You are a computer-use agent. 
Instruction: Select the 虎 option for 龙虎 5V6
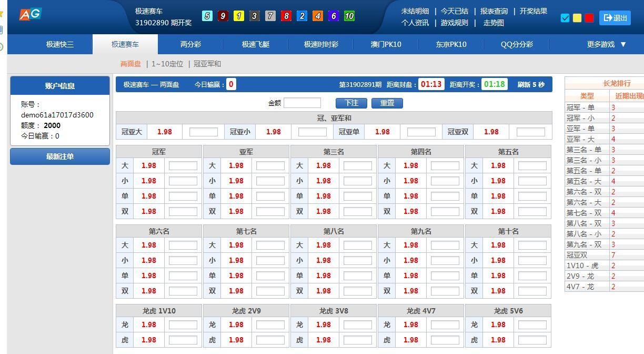[x=474, y=340]
